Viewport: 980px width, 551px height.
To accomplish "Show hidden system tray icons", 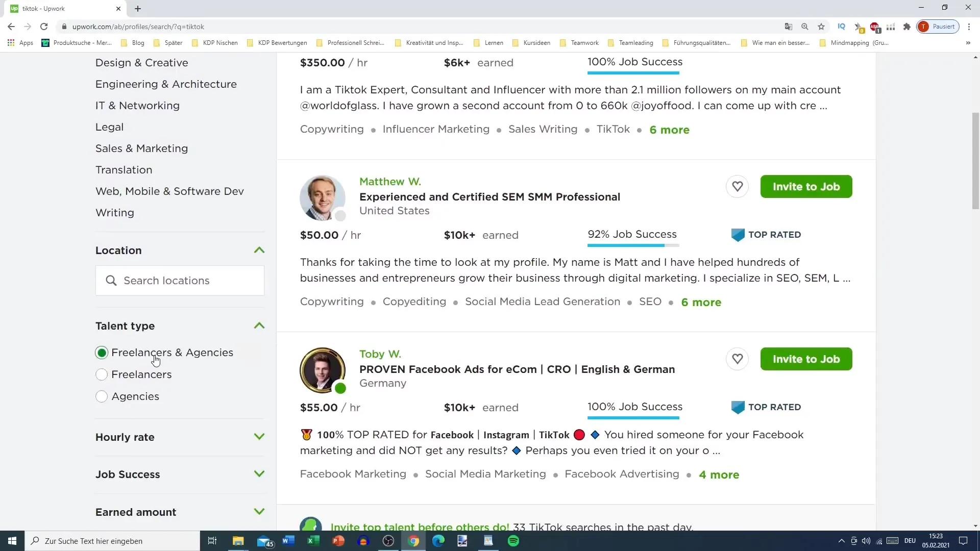I will tap(841, 541).
